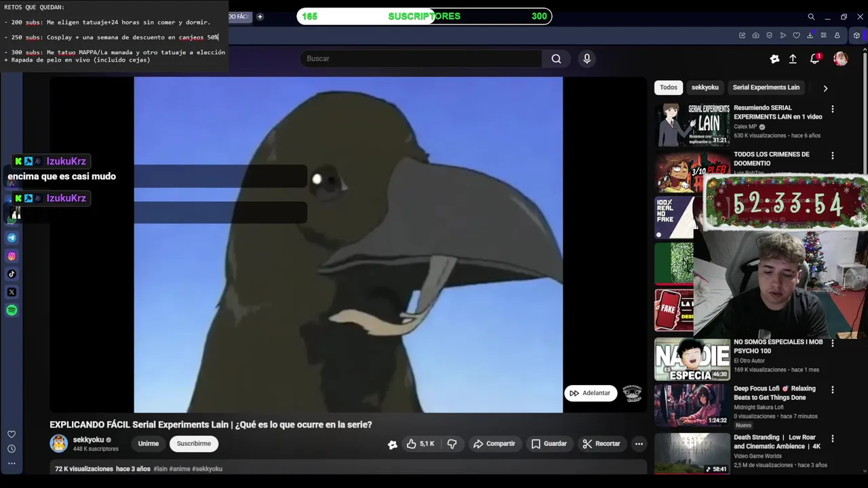Viewport: 868px width, 488px height.
Task: Start voice search with the microphone
Action: 587,59
